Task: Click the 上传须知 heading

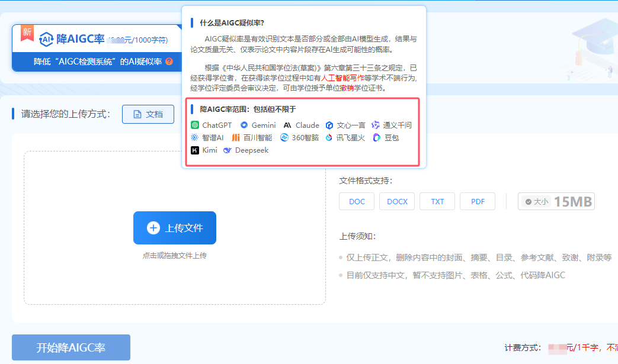Action: click(x=357, y=236)
